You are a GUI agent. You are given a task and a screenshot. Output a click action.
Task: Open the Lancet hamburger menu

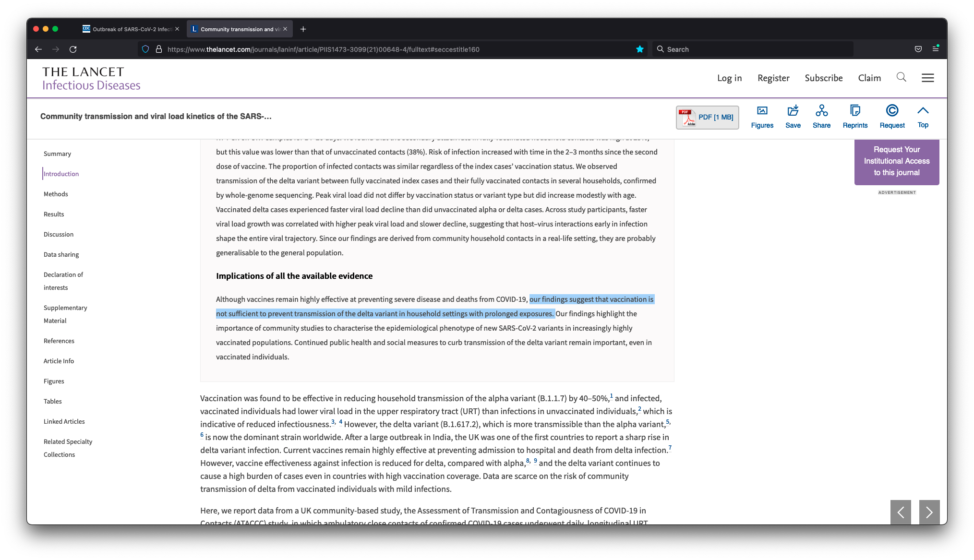pos(927,78)
